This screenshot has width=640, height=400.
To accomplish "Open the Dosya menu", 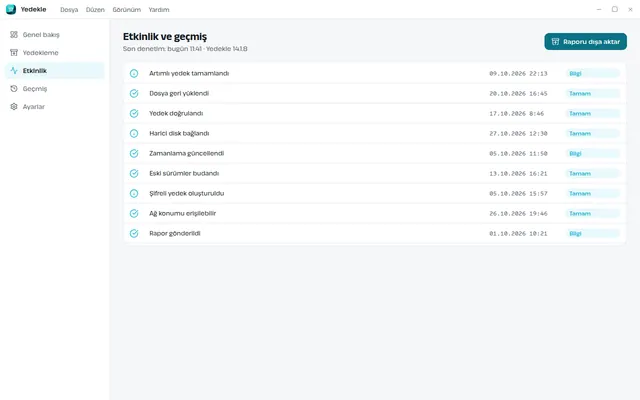I will [69, 9].
